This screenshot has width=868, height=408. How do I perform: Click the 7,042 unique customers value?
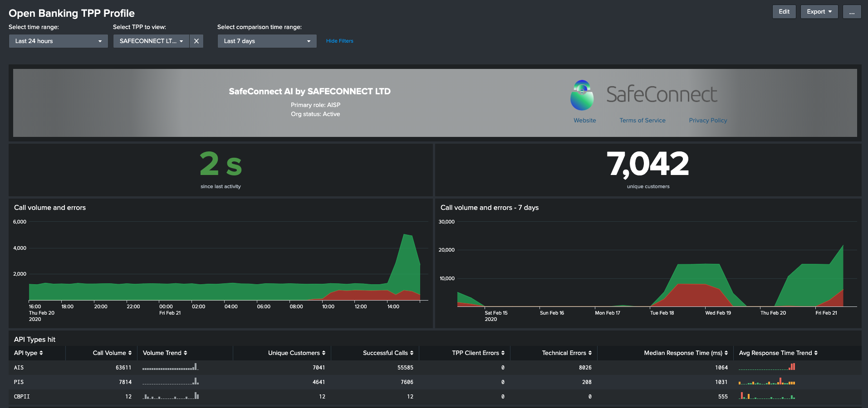pos(647,164)
